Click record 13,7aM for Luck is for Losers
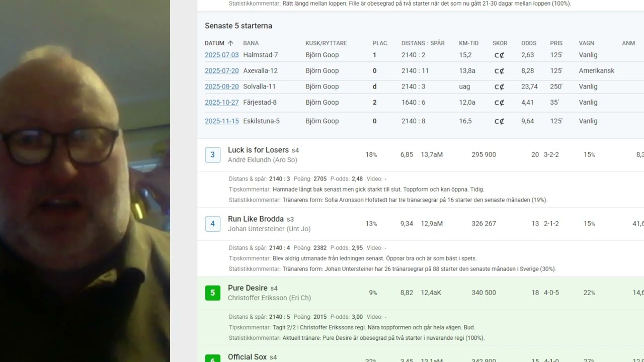This screenshot has width=644, height=362. click(432, 155)
